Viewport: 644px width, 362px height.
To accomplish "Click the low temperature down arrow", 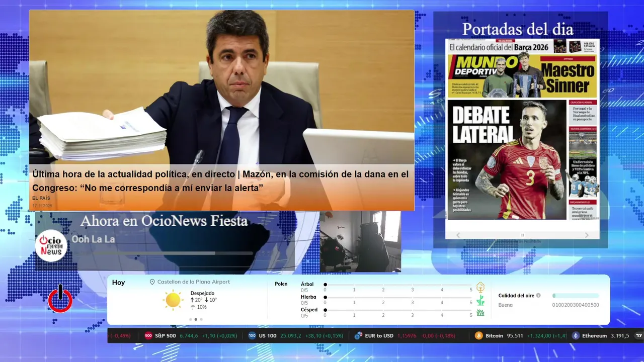I will pyautogui.click(x=207, y=300).
